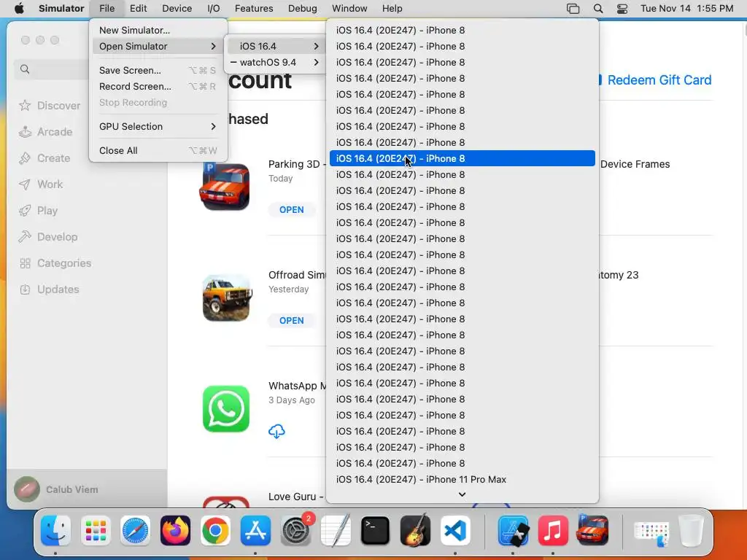
Task: Click the Spotlight search icon in menu bar
Action: [598, 9]
